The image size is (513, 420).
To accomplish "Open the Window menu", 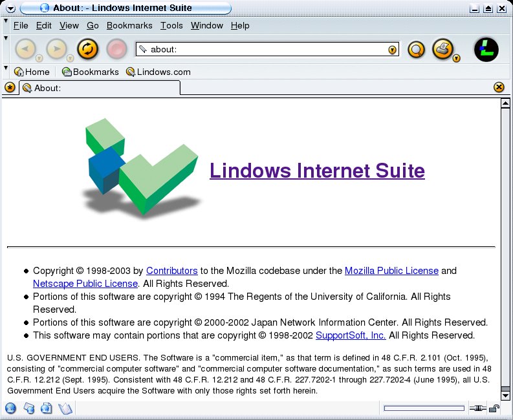I will (207, 25).
